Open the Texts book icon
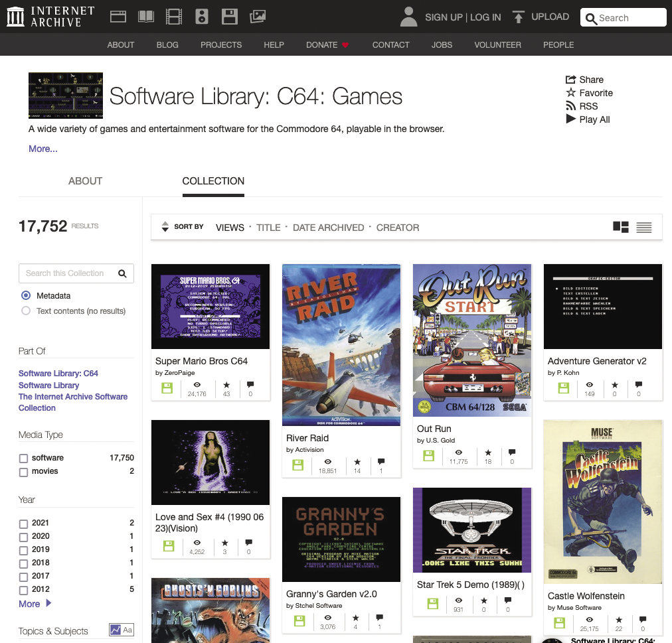The width and height of the screenshot is (672, 643). click(145, 17)
